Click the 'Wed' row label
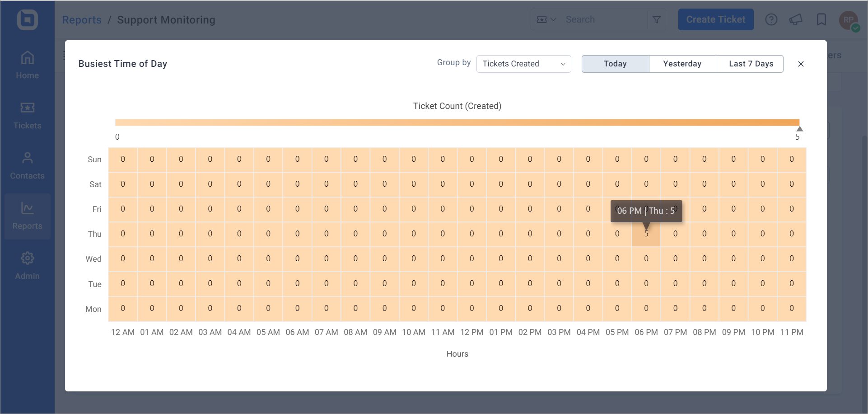This screenshot has height=414, width=868. coord(93,259)
